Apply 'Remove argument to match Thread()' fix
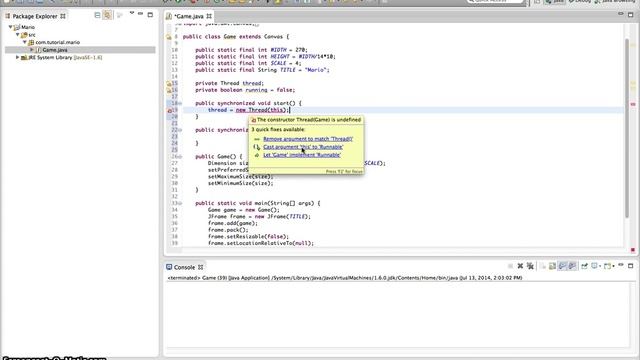640x360 pixels. pos(308,139)
